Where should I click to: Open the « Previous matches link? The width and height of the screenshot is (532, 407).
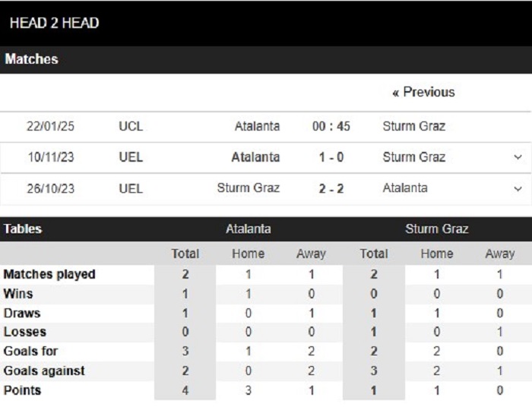(x=423, y=92)
